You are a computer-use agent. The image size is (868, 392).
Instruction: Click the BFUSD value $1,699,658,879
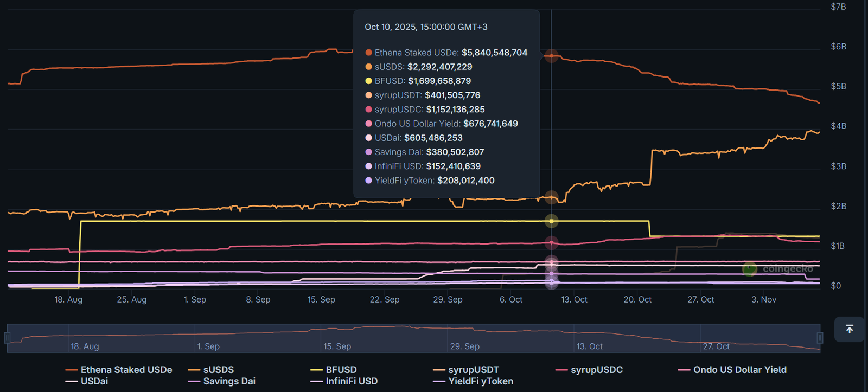(x=439, y=81)
